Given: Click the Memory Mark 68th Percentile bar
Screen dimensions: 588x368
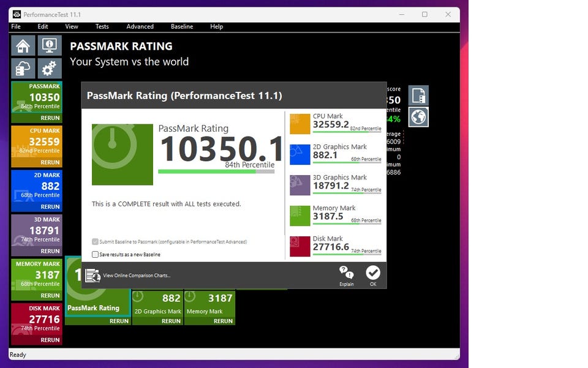Looking at the screenshot, I should click(x=347, y=223).
